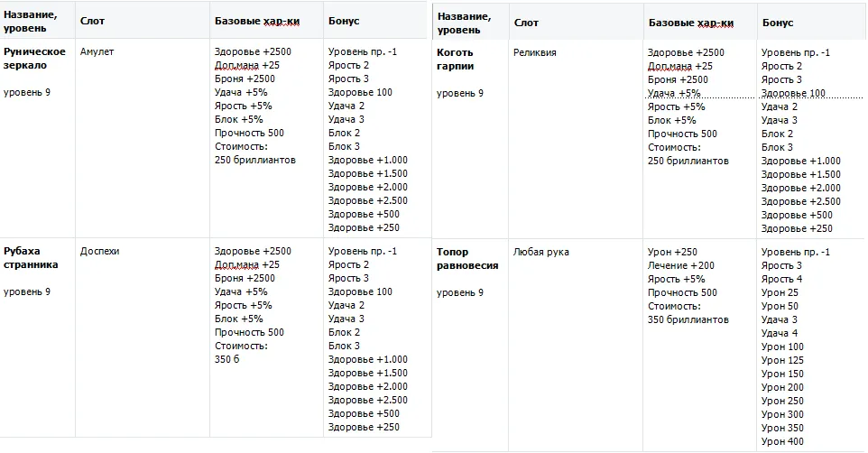Click the 'Урон +250' base stat
Image resolution: width=868 pixels, height=453 pixels.
(x=673, y=253)
